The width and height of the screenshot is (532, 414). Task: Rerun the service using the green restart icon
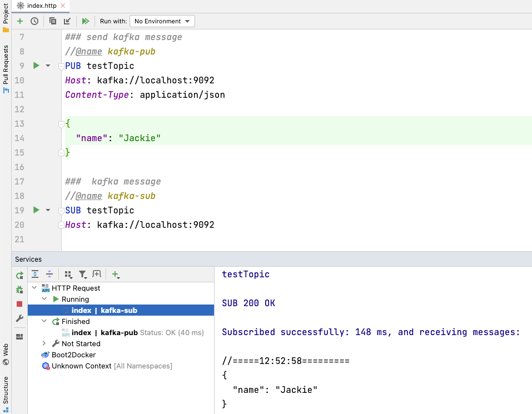[18, 274]
